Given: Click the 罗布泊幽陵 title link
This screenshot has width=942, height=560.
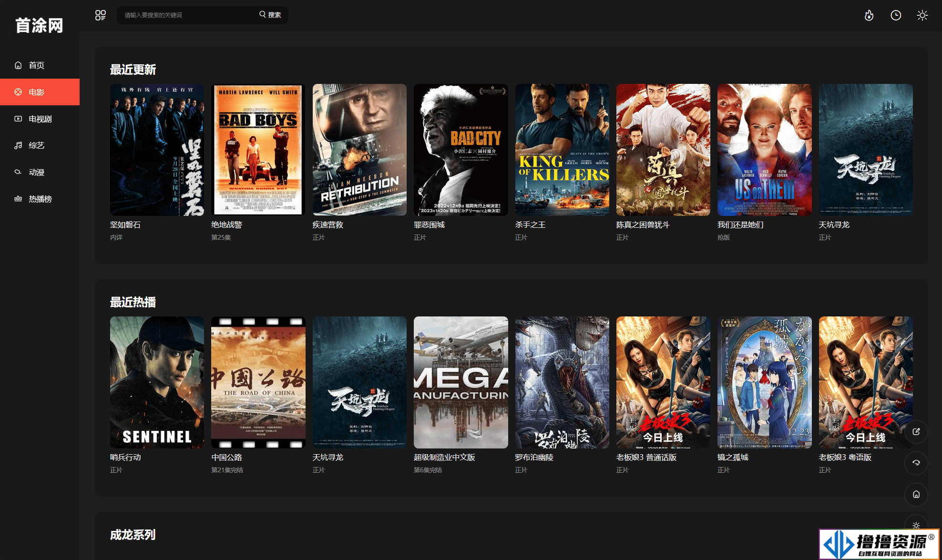Looking at the screenshot, I should point(534,458).
